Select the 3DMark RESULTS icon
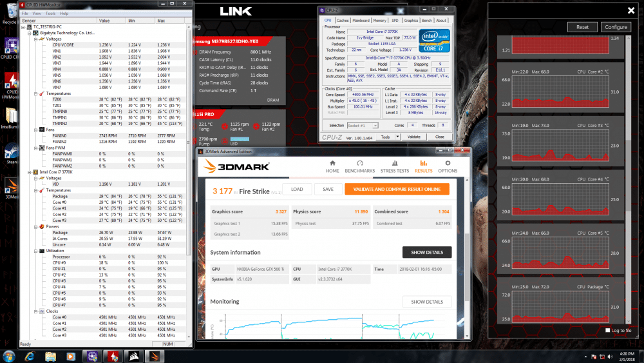 (x=424, y=163)
